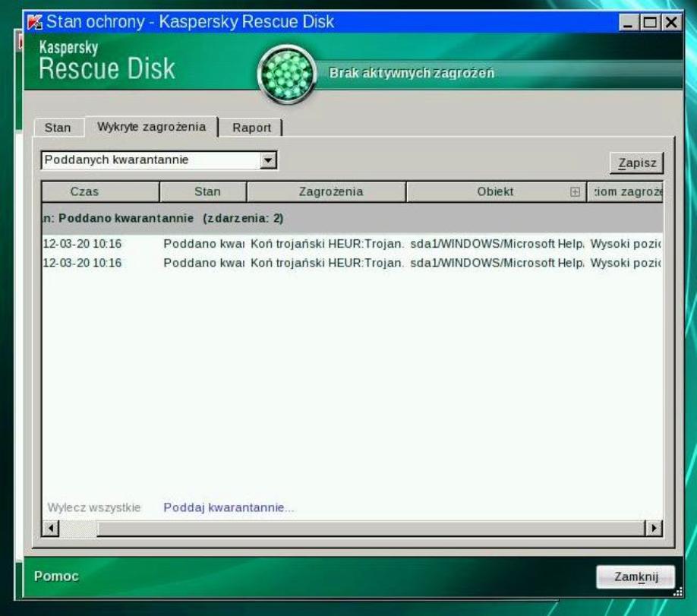697x616 pixels.
Task: Select the Poddano kwarantannie group row
Action: [x=352, y=219]
